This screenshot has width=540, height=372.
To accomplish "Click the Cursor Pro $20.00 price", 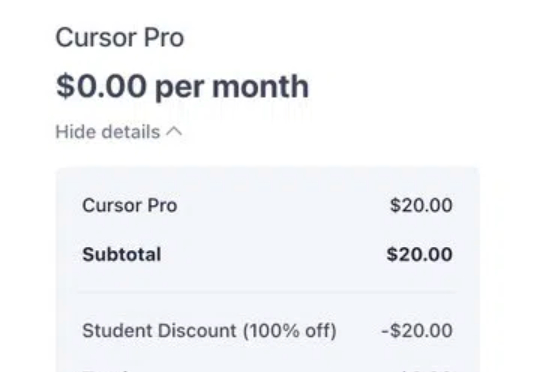I will (x=421, y=205).
